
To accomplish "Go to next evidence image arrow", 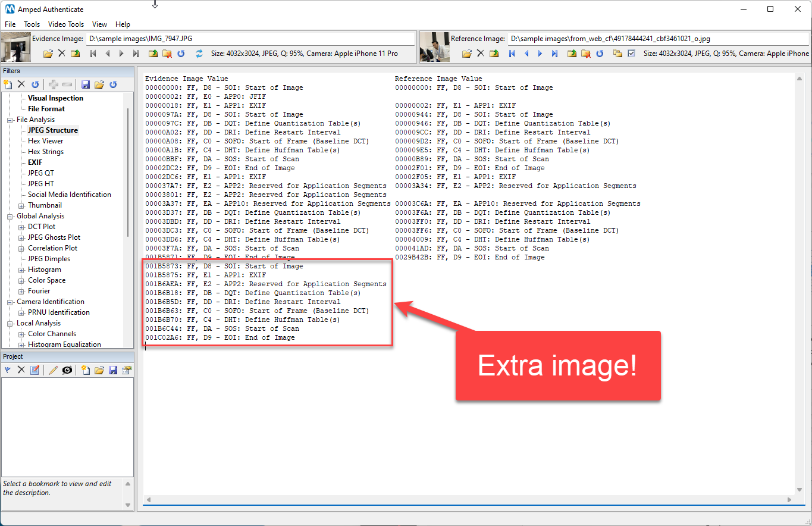I will click(121, 54).
